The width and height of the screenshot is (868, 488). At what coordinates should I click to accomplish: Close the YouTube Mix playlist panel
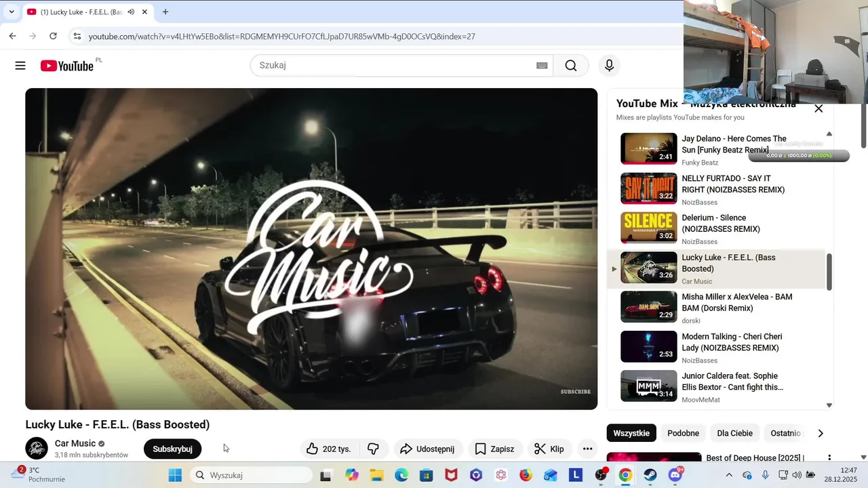pyautogui.click(x=818, y=108)
